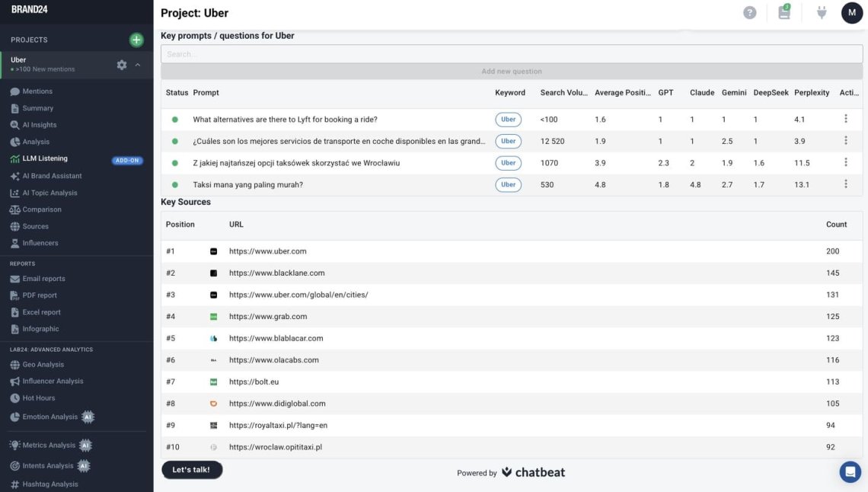The image size is (868, 492).
Task: Click the Emotion Analysis icon
Action: [15, 417]
